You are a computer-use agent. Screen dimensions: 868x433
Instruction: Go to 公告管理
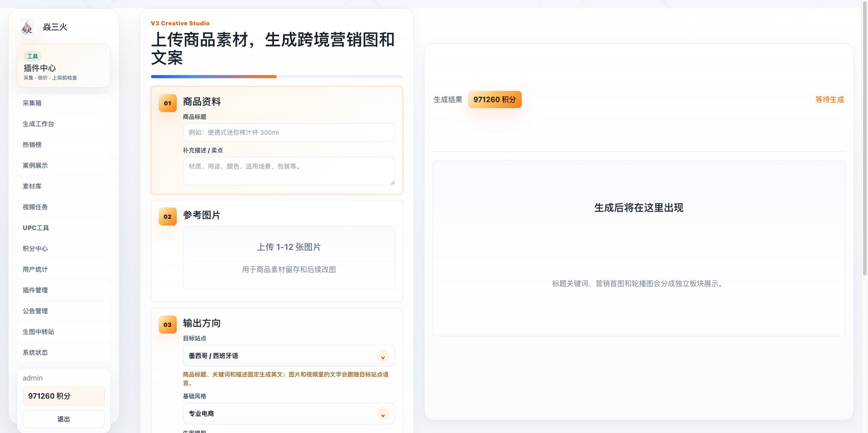click(64, 311)
